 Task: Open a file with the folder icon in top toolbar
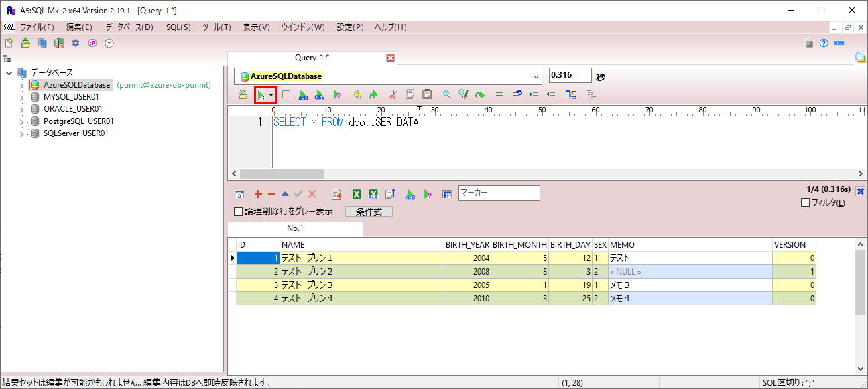[x=25, y=43]
